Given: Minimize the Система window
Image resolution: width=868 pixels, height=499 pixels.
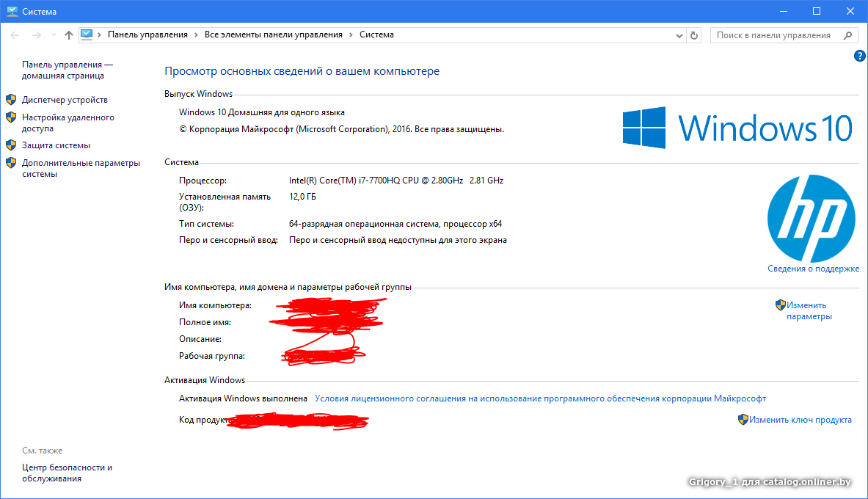Looking at the screenshot, I should pyautogui.click(x=784, y=11).
